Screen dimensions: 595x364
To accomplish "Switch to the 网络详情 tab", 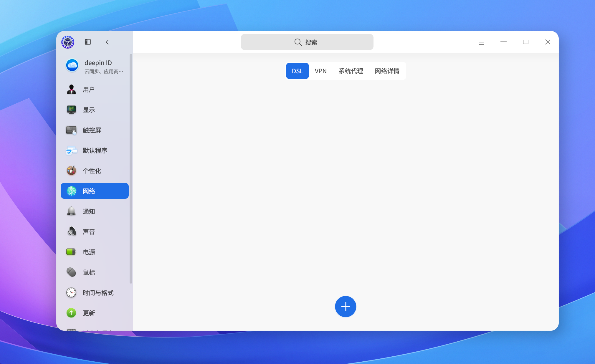I will click(387, 71).
